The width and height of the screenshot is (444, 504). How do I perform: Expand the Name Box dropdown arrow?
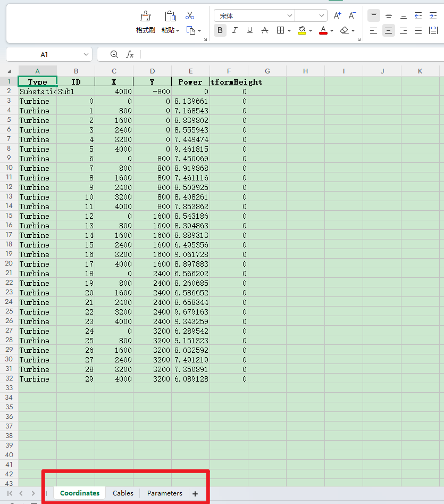click(87, 54)
